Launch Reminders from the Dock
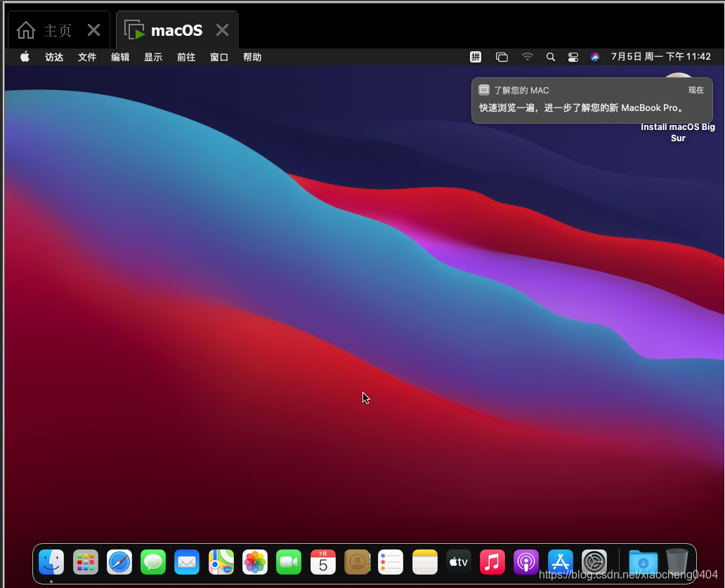725x588 pixels. (391, 562)
